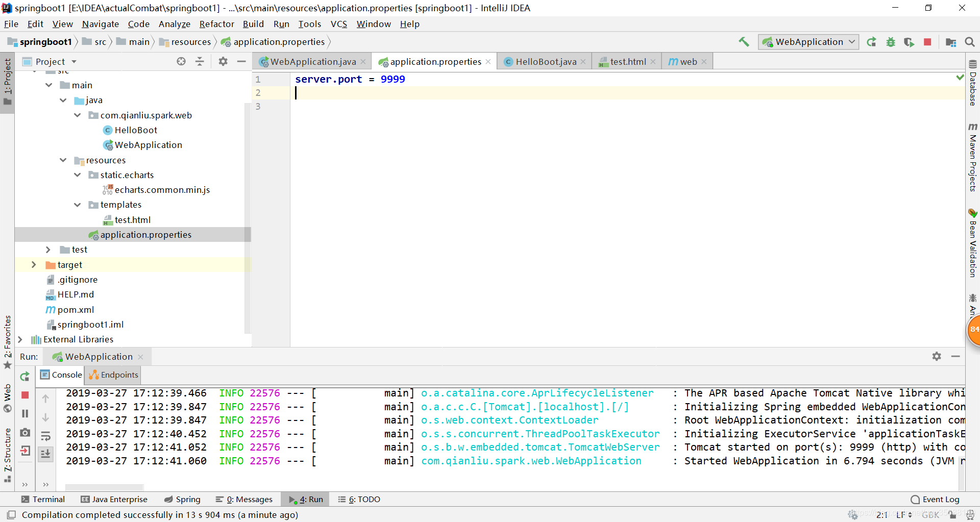Collapse the static.echarts folder
The width and height of the screenshot is (980, 522).
(78, 175)
